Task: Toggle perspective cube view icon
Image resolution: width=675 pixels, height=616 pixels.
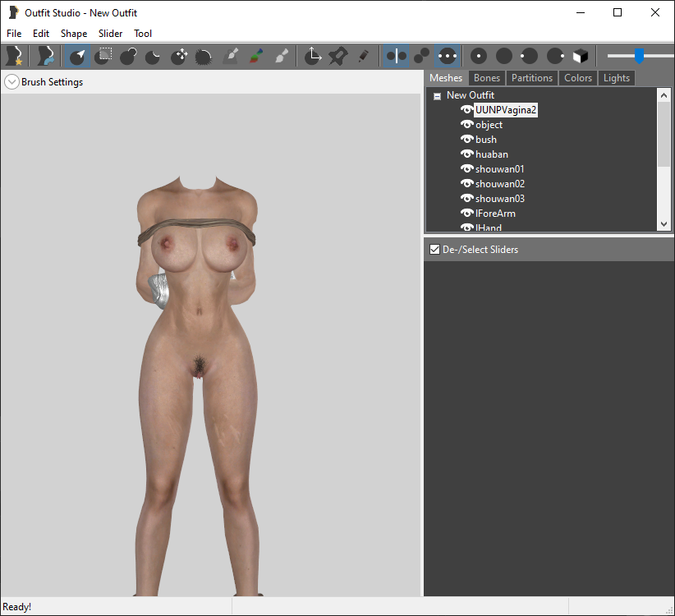Action: [581, 56]
